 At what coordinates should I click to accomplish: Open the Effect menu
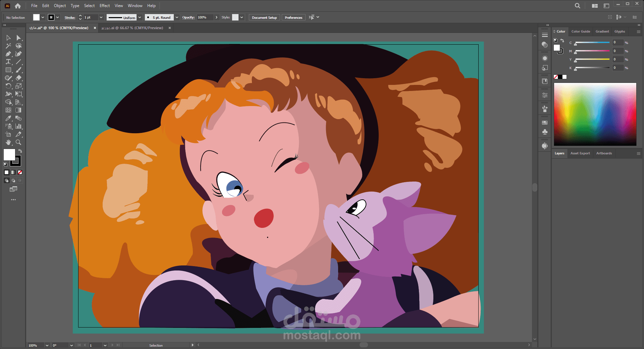[x=105, y=6]
